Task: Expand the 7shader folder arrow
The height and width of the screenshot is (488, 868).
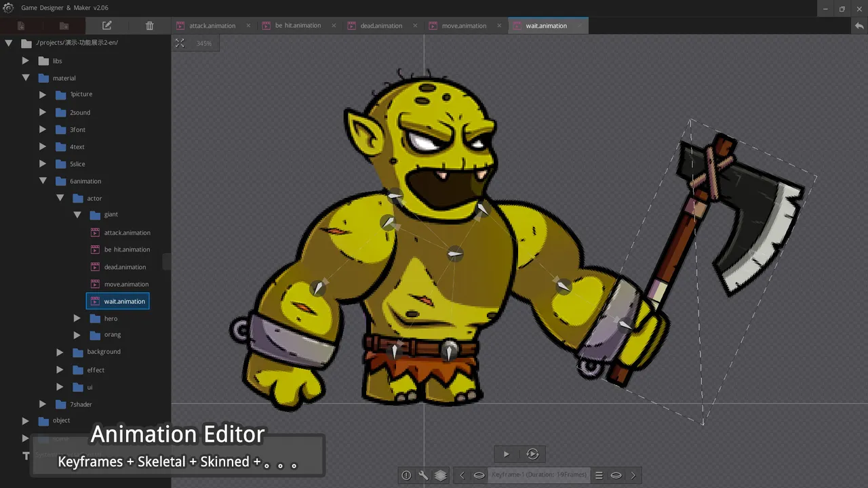Action: pos(43,404)
